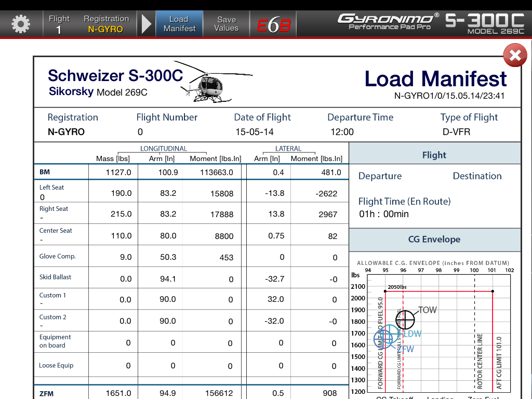Select BM longitudinal moment 113663.0
532x399 pixels.
point(217,172)
